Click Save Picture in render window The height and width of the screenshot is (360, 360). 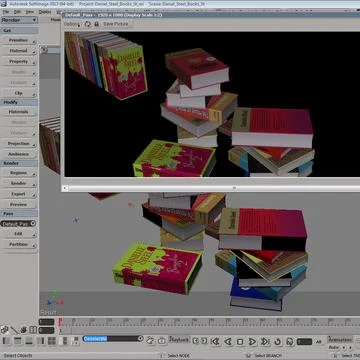pyautogui.click(x=115, y=24)
